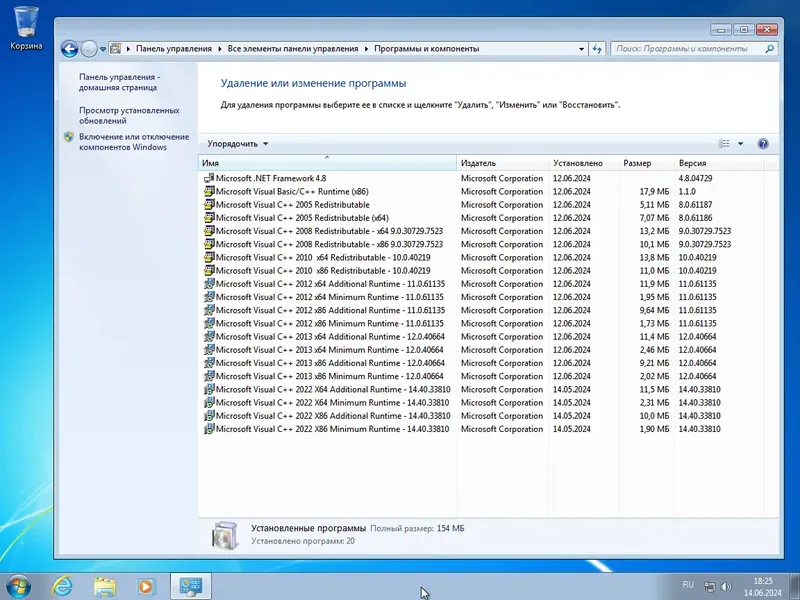The width and height of the screenshot is (800, 600).
Task: Open Windows Explorer from taskbar
Action: [105, 587]
